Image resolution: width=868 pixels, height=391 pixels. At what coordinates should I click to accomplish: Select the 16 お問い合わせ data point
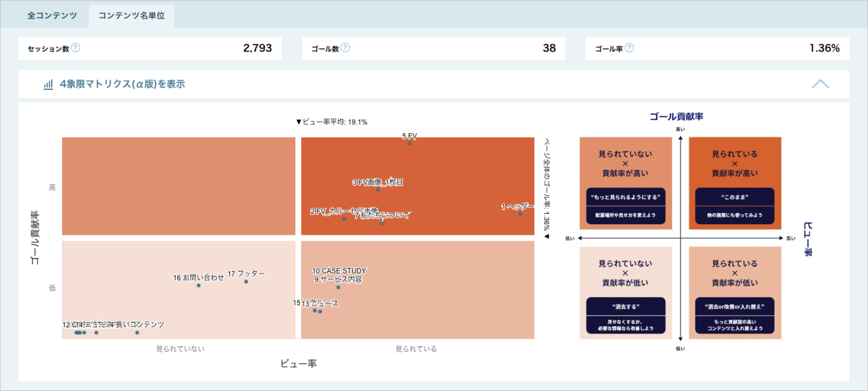199,286
